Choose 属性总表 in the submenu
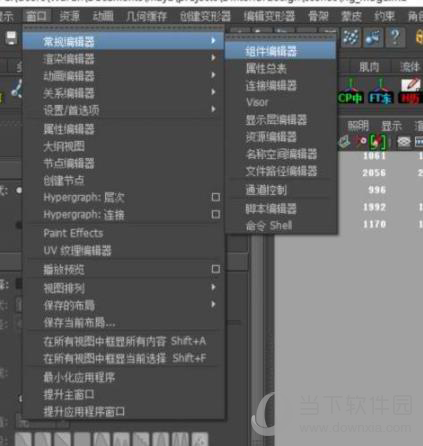Image resolution: width=423 pixels, height=446 pixels. pos(280,69)
